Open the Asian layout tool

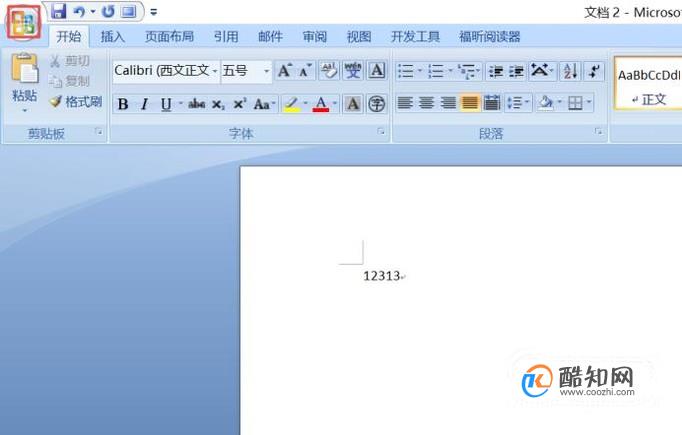(542, 70)
